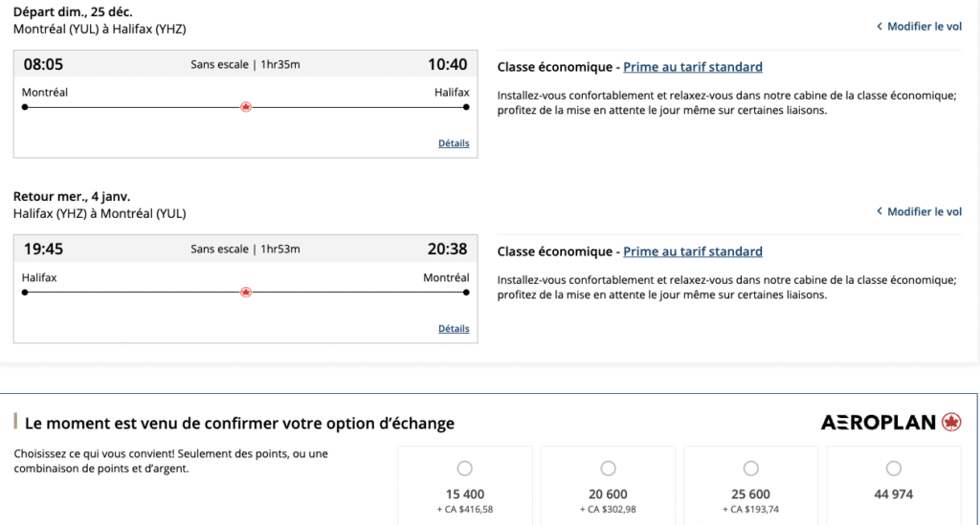The height and width of the screenshot is (525, 980).
Task: Expand Détails for the 19:45 return flight
Action: (x=454, y=328)
